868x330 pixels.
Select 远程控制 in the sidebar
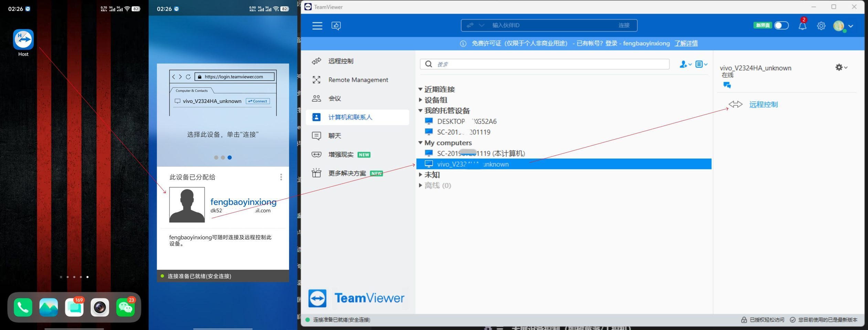357,61
